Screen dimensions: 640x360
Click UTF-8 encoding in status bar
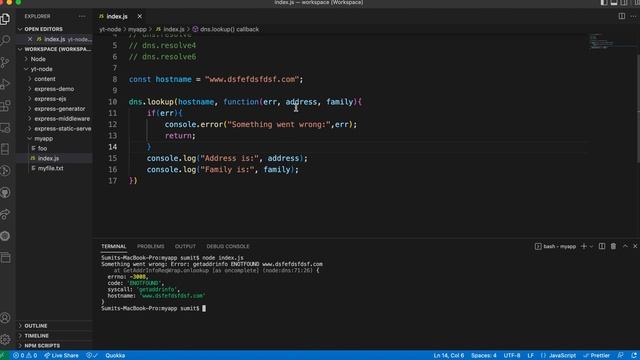(x=512, y=356)
